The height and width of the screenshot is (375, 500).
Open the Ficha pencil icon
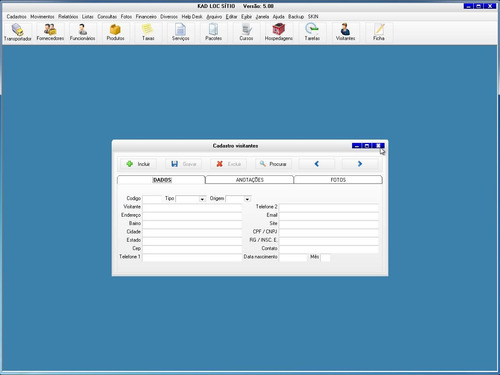point(379,32)
